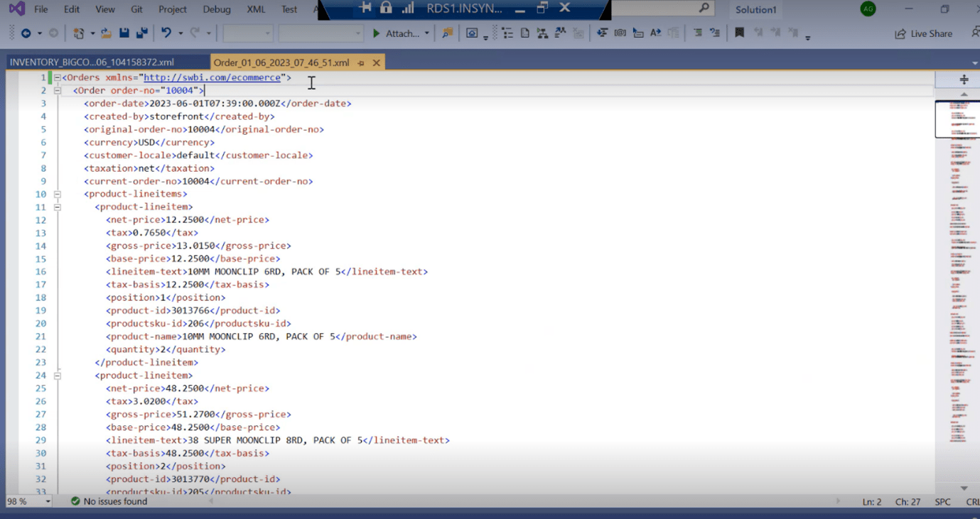Open the navigate backward history dropdown arrow
The image size is (980, 519).
click(39, 33)
